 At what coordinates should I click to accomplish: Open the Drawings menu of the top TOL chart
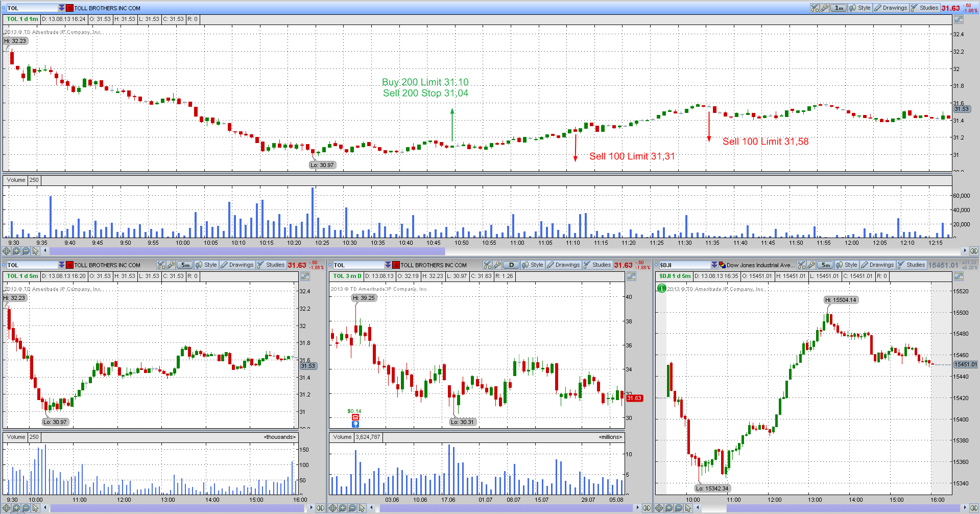[x=891, y=8]
